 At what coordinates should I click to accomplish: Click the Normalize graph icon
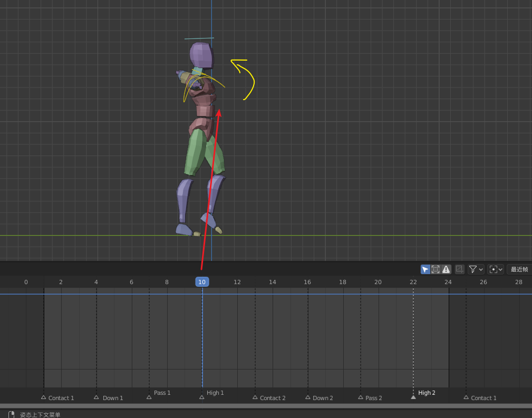click(x=460, y=269)
